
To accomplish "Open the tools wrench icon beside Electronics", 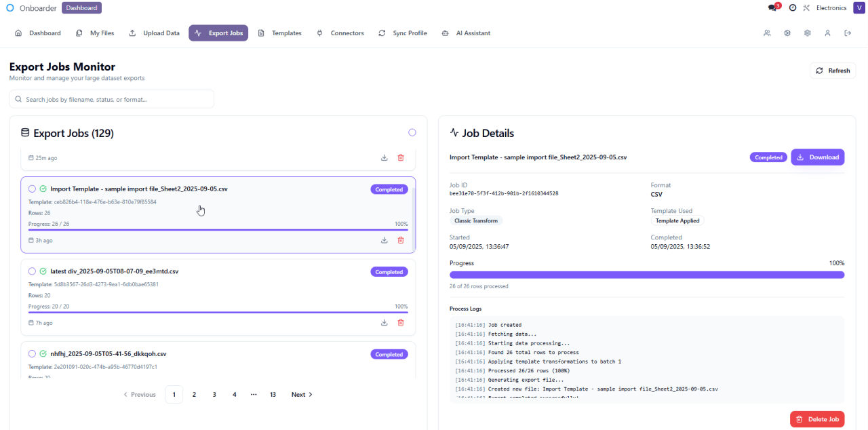I will [806, 8].
